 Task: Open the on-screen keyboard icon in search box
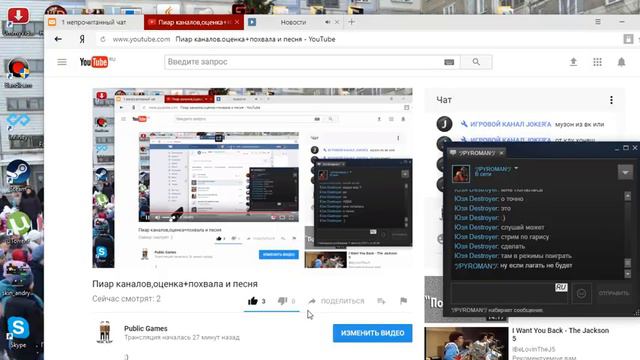click(x=449, y=62)
